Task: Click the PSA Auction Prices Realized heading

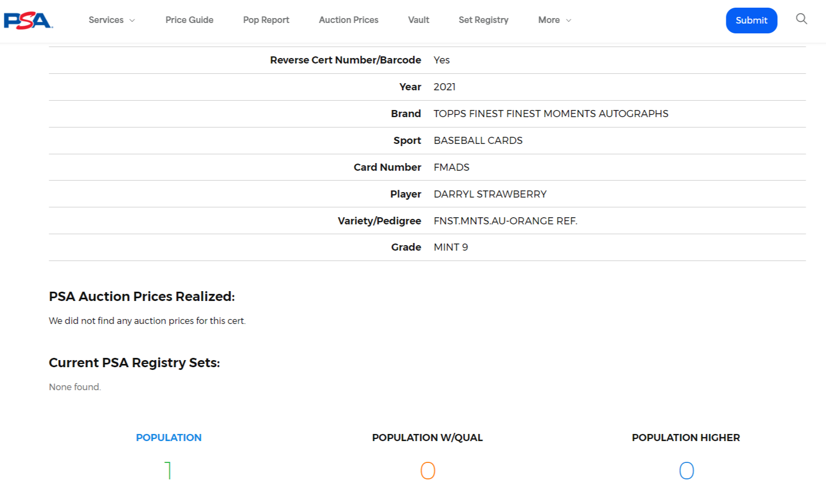Action: tap(142, 297)
